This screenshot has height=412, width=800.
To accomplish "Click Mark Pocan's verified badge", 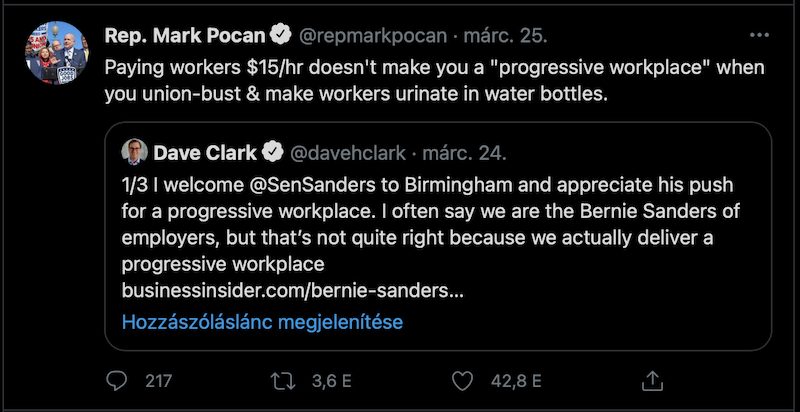I will point(283,35).
